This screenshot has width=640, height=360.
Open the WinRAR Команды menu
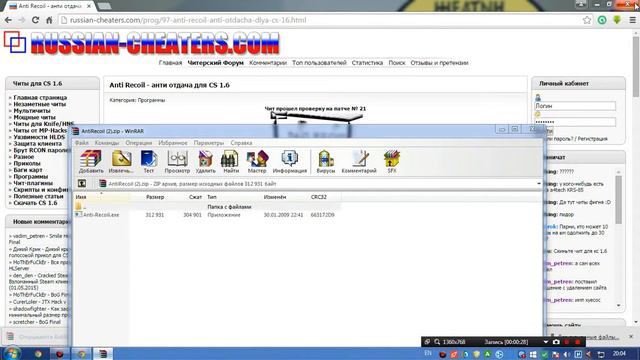107,143
